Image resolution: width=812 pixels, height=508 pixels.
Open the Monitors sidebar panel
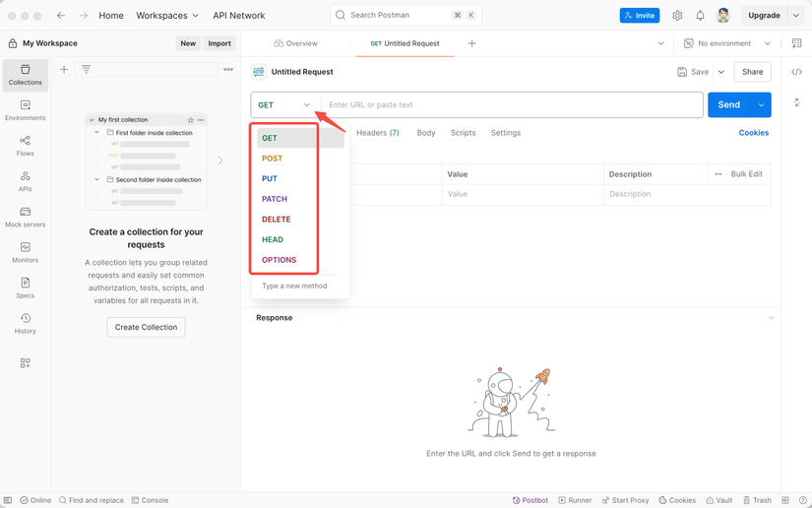(x=25, y=252)
